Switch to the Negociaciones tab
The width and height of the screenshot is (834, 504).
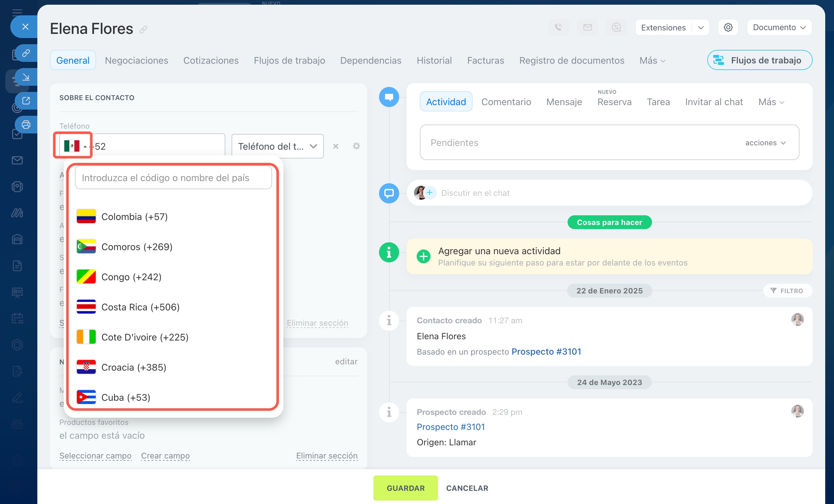point(136,60)
